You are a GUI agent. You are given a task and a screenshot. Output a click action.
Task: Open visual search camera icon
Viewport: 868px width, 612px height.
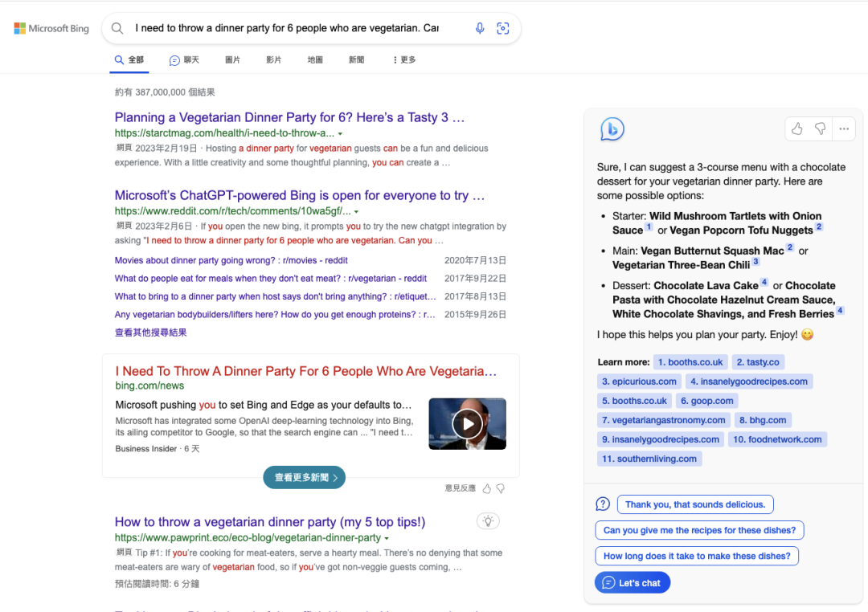502,28
